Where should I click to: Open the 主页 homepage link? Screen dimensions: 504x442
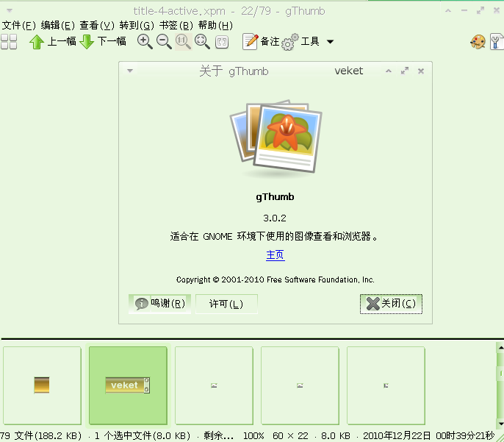click(275, 255)
